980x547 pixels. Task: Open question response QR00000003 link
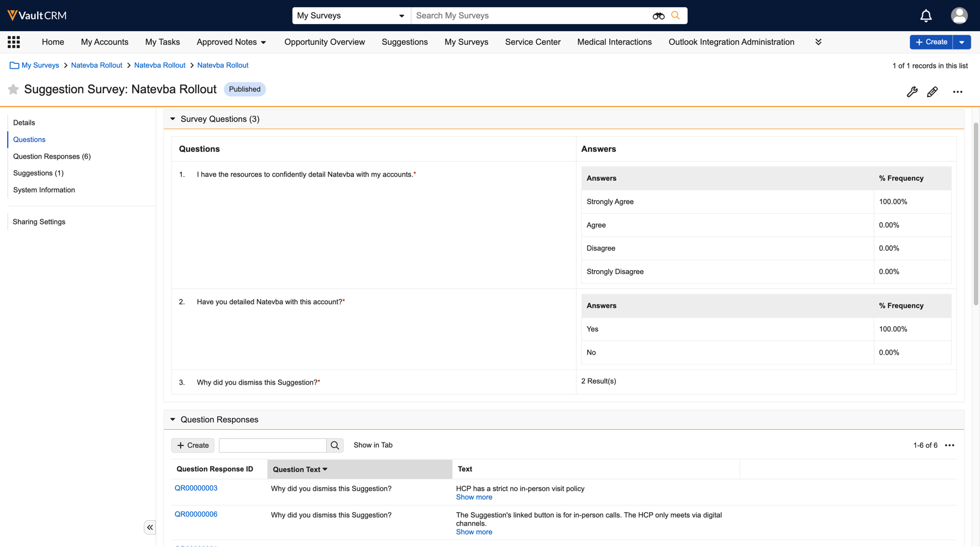pos(196,488)
